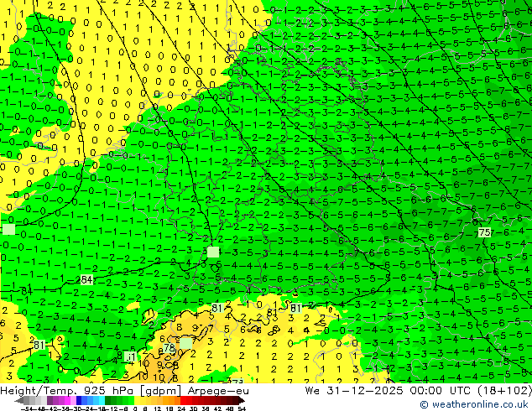
Task: Click the right dark-red arrow end of the legend
Action: [242, 400]
